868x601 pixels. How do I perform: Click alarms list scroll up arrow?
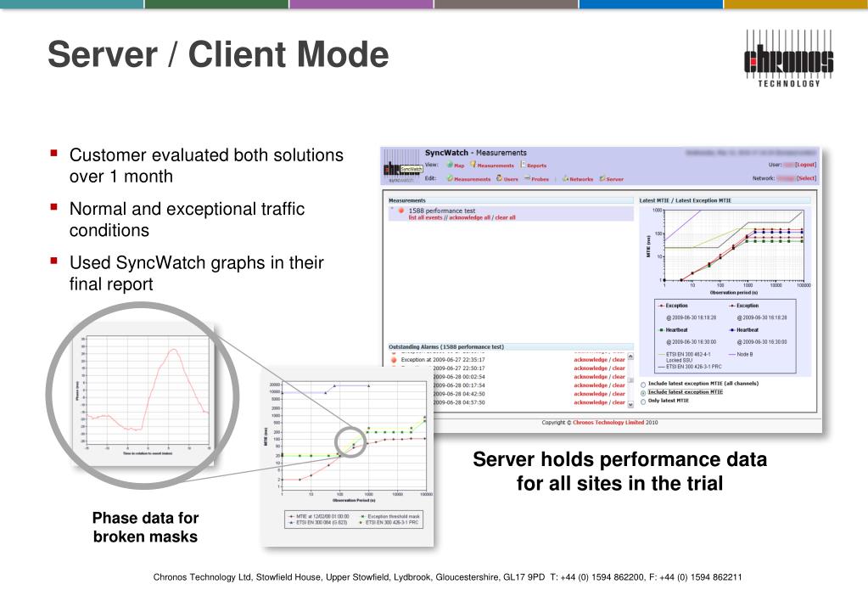pos(630,357)
